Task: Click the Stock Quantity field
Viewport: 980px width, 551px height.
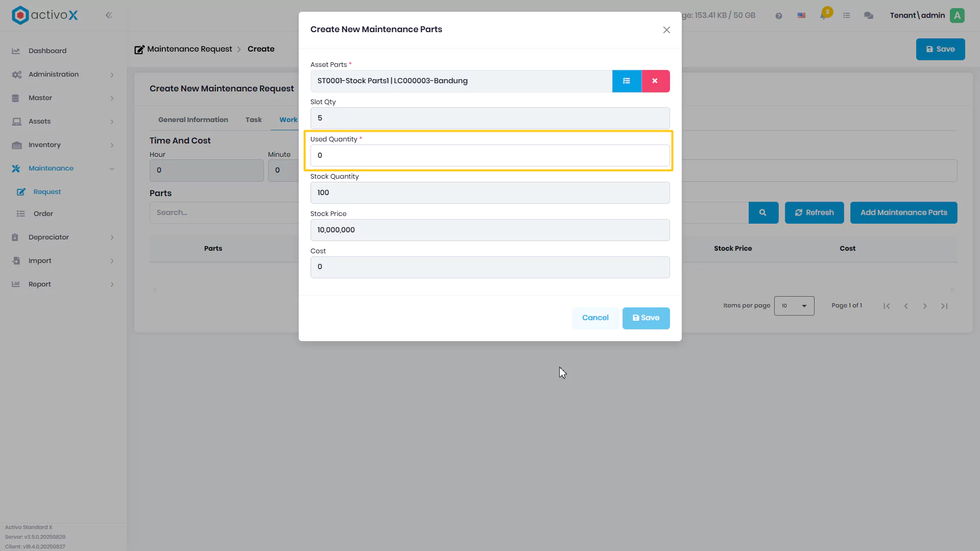Action: [x=490, y=193]
